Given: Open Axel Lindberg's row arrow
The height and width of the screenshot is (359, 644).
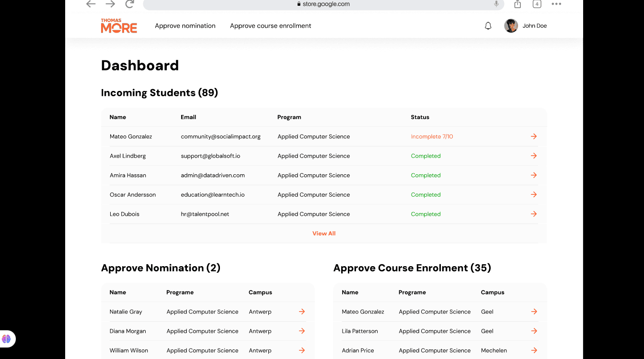Looking at the screenshot, I should [534, 156].
